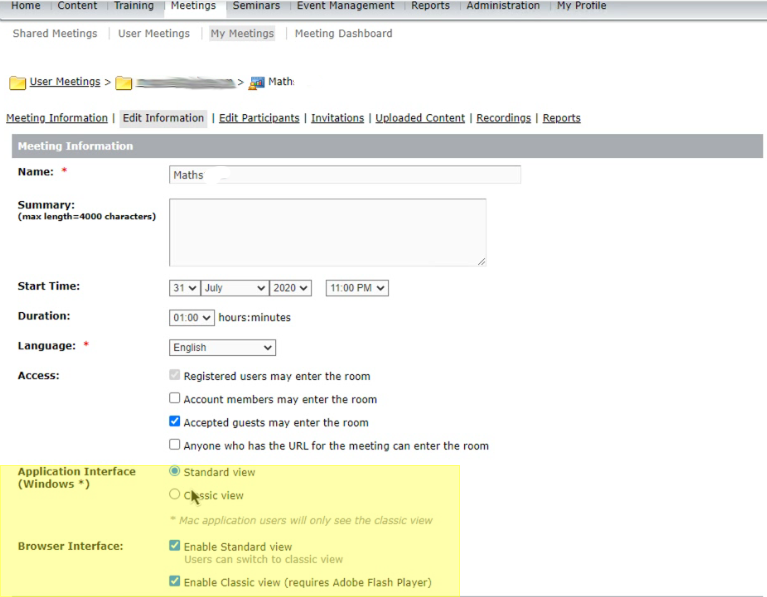The image size is (767, 597).
Task: Click the second folder icon in breadcrumb
Action: tap(123, 83)
